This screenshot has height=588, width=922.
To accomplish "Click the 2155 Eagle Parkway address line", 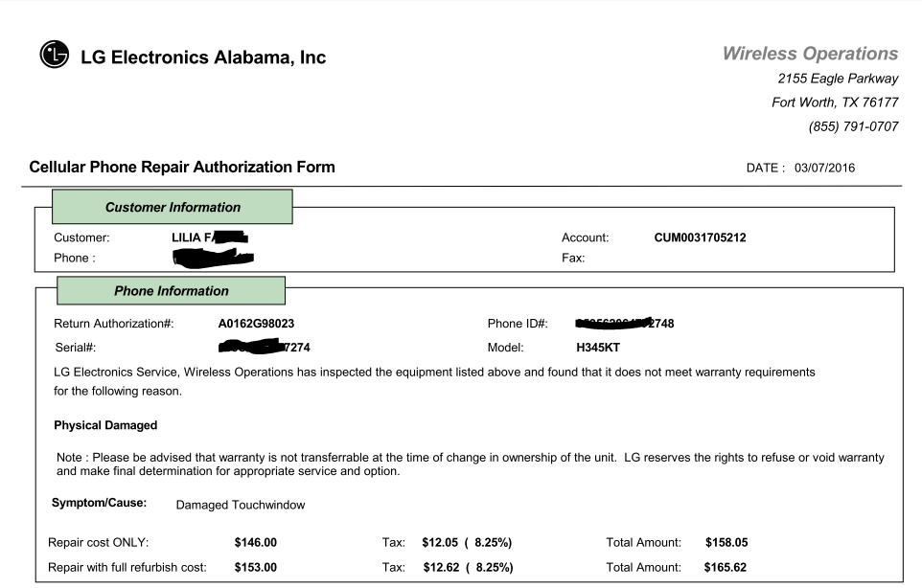I will 838,79.
